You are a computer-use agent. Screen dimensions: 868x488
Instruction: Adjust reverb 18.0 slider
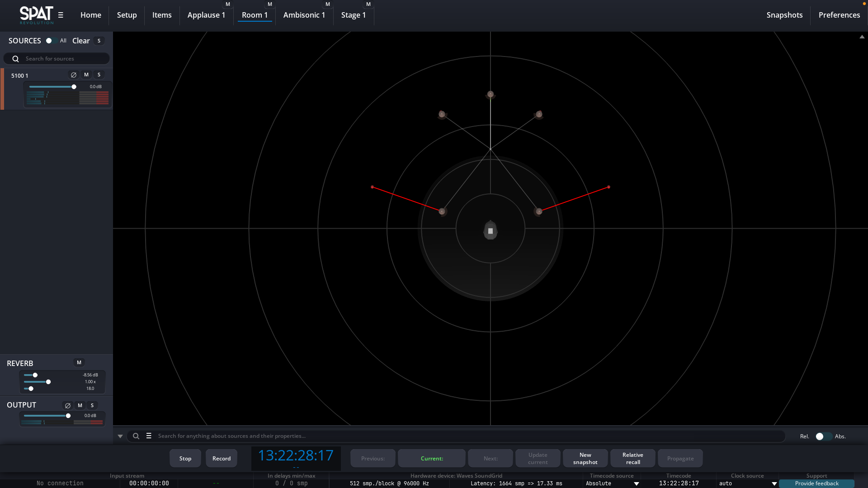pyautogui.click(x=31, y=389)
